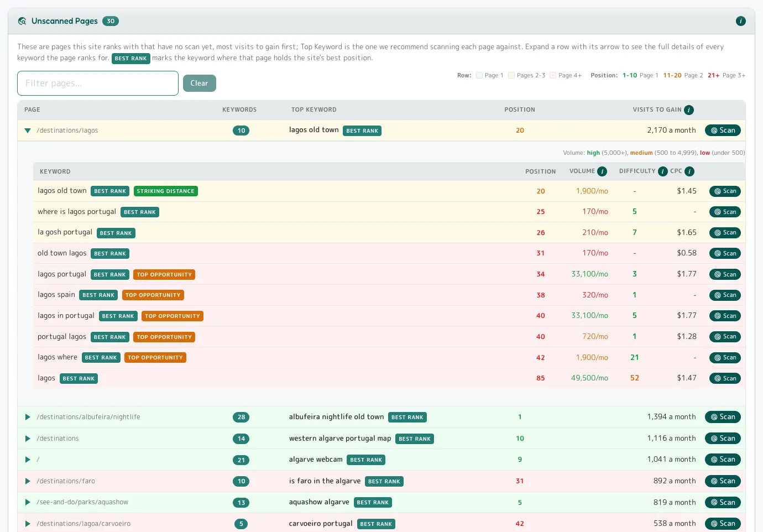This screenshot has height=532, width=763.
Task: Click the Page column header
Action: point(32,110)
